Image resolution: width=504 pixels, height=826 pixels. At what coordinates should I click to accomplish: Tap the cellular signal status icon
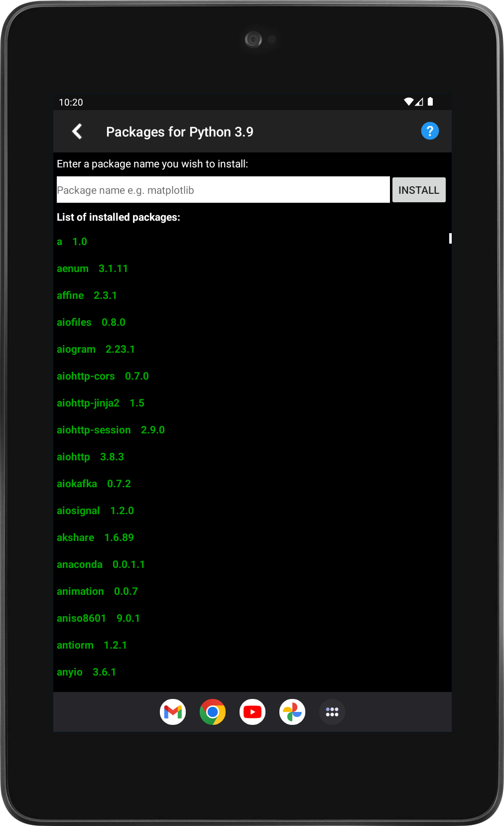[x=419, y=102]
